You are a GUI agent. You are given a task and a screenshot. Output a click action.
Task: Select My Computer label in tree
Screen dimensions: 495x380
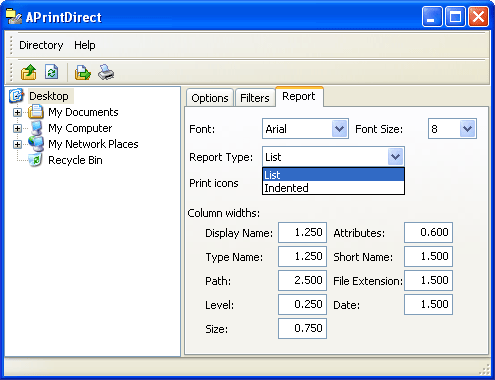point(80,128)
